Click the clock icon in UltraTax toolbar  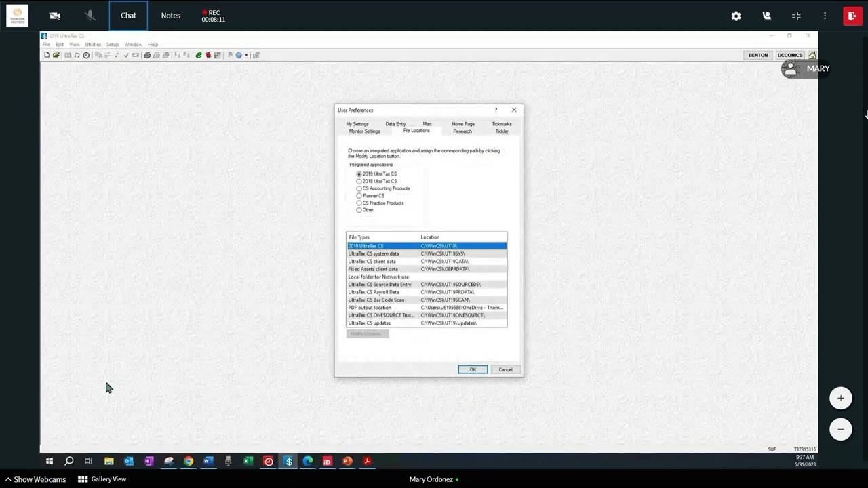pyautogui.click(x=86, y=55)
